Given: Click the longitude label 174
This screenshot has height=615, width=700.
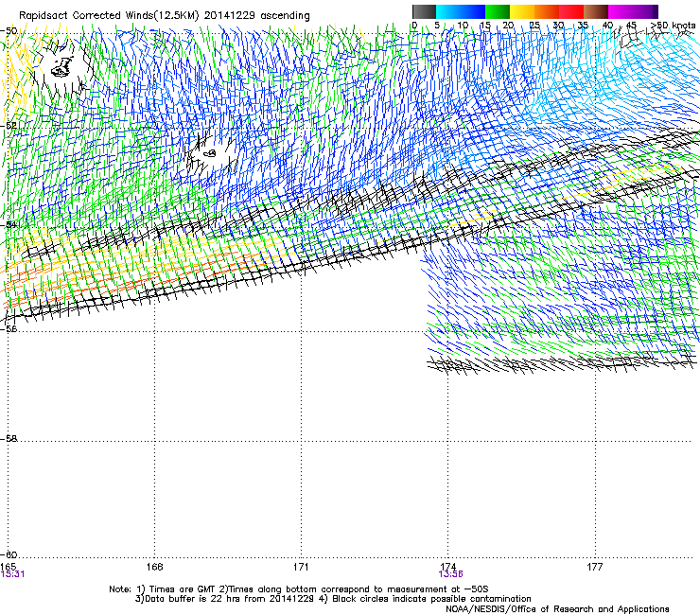Looking at the screenshot, I should coord(447,567).
